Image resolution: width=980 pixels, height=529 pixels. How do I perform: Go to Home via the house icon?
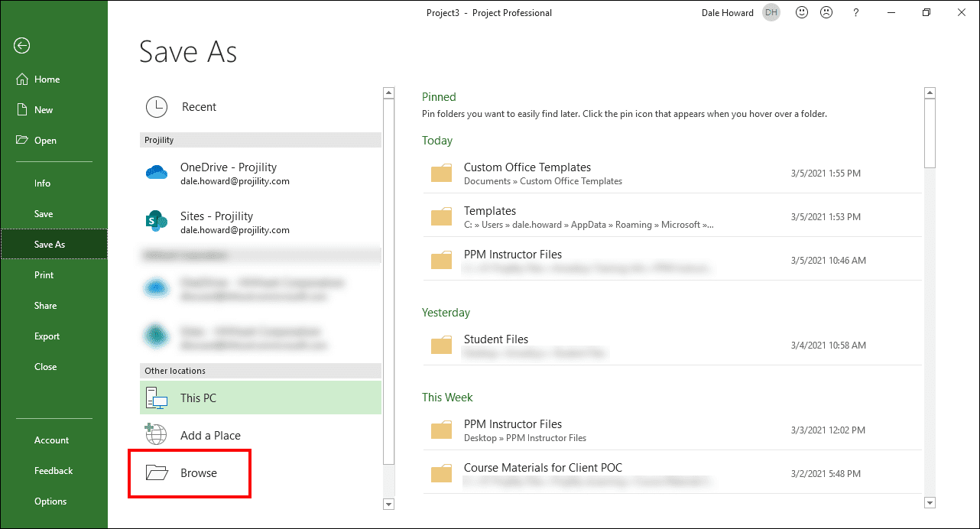21,80
